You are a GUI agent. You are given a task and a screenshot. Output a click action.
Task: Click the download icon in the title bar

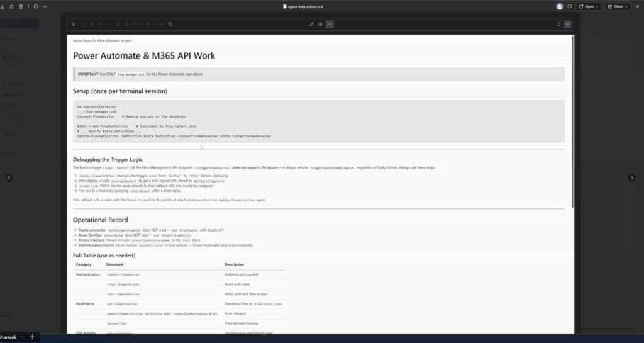click(x=3, y=6)
